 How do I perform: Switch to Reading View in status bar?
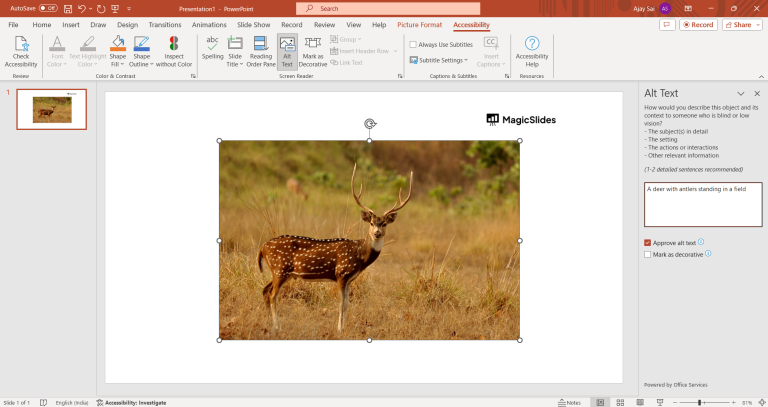(640, 403)
